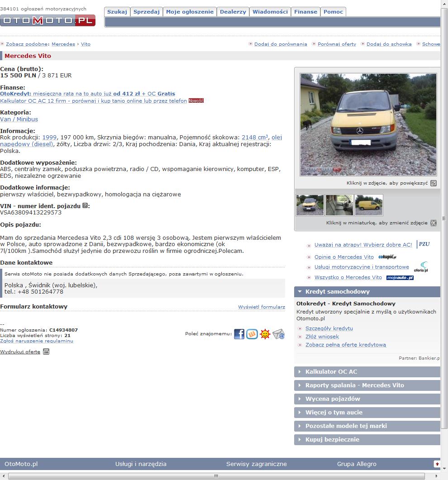This screenshot has height=480, width=448.
Task: Open the Kalkulator OC AC 12 firm link
Action: [93, 101]
